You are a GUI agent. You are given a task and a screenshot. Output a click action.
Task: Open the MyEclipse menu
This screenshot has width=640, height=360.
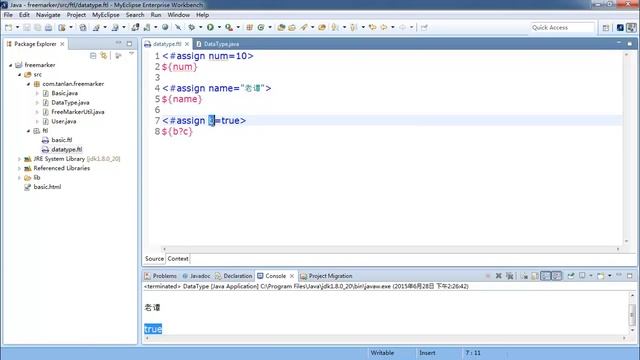pos(106,15)
